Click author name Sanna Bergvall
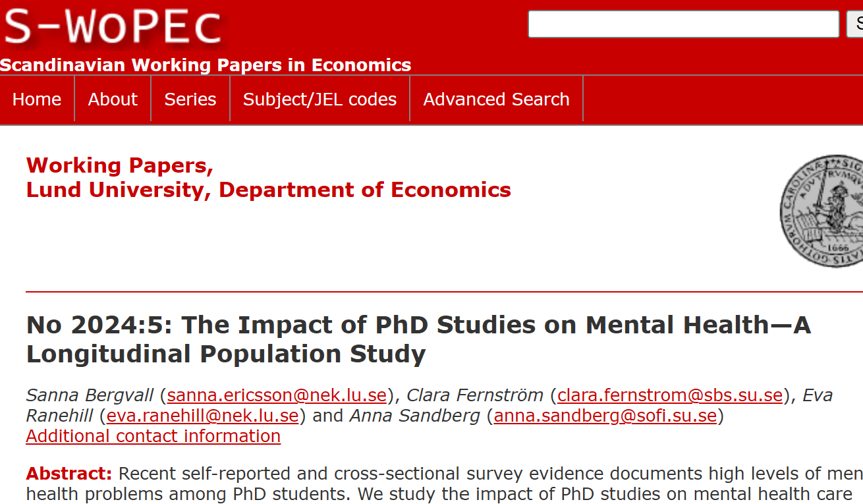This screenshot has width=863, height=504. pos(90,395)
